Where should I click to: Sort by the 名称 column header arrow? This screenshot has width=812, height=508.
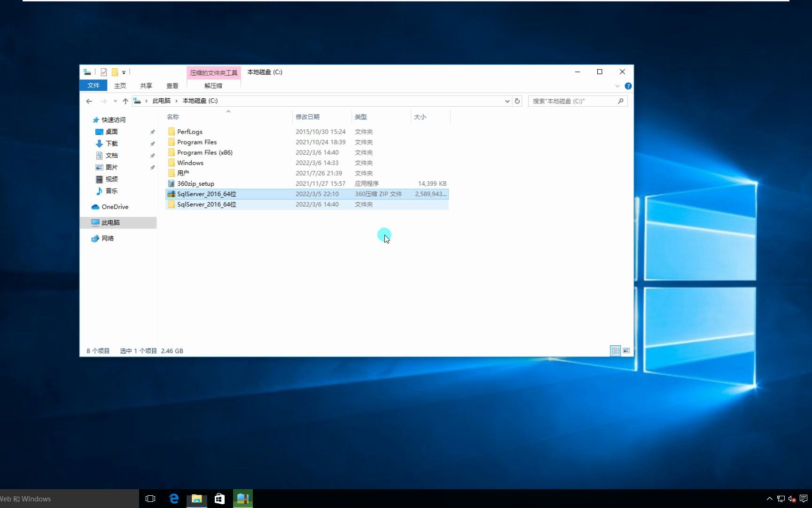tap(228, 112)
